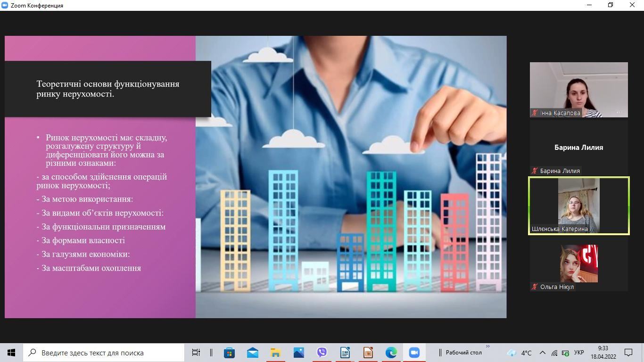
Task: Click line "- За функціональни призначенням"
Action: 101,227
